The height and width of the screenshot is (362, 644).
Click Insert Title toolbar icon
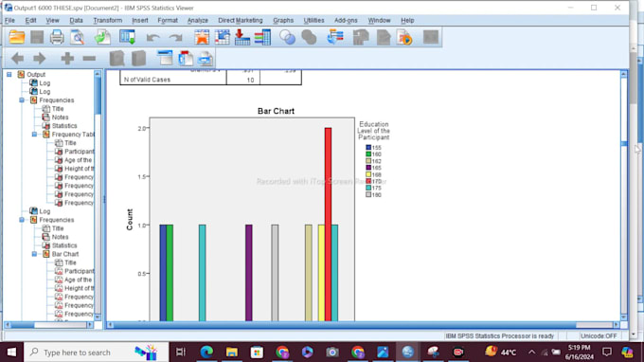point(186,59)
